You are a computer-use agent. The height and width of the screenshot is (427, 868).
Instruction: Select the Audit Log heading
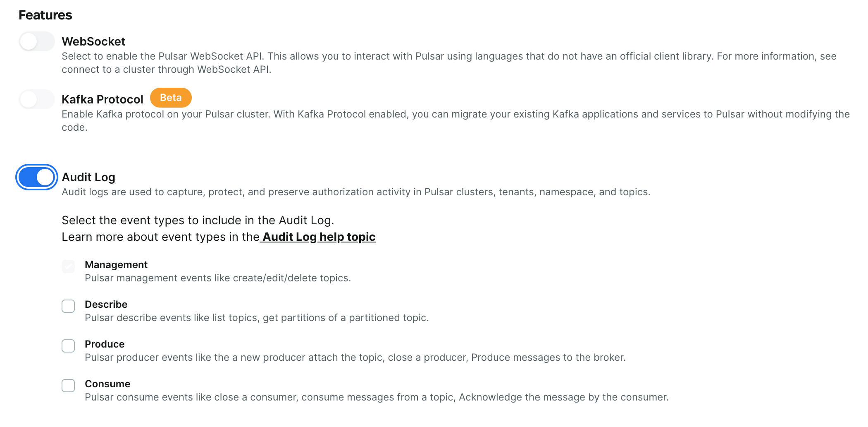click(88, 177)
